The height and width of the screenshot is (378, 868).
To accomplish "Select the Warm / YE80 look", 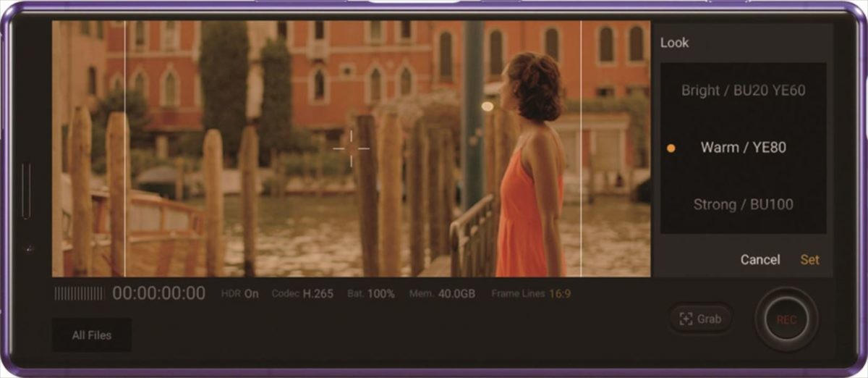I will tap(743, 148).
